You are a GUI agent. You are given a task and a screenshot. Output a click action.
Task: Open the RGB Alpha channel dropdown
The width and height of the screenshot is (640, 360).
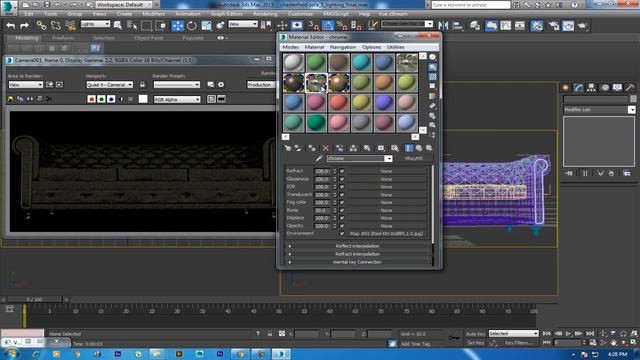pos(177,99)
